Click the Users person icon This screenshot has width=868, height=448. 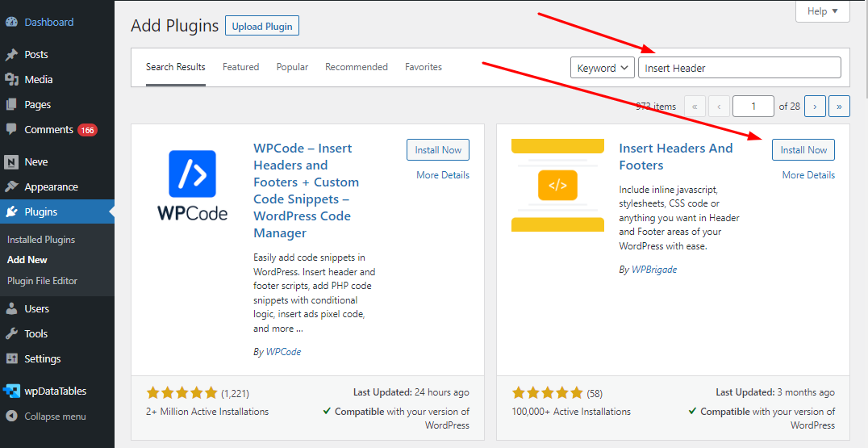[x=11, y=309]
